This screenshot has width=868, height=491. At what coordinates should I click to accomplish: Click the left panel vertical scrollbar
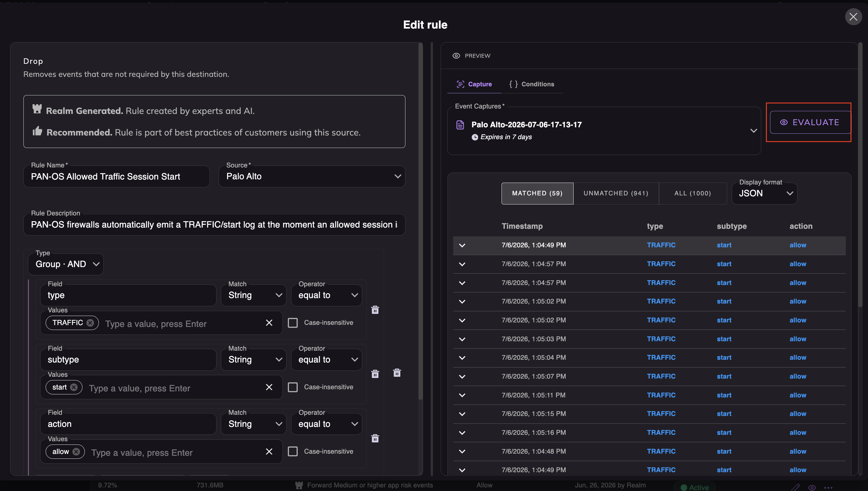point(421,221)
